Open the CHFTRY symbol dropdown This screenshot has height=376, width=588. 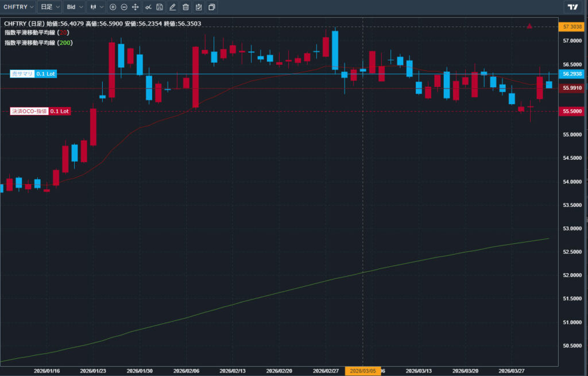click(18, 7)
